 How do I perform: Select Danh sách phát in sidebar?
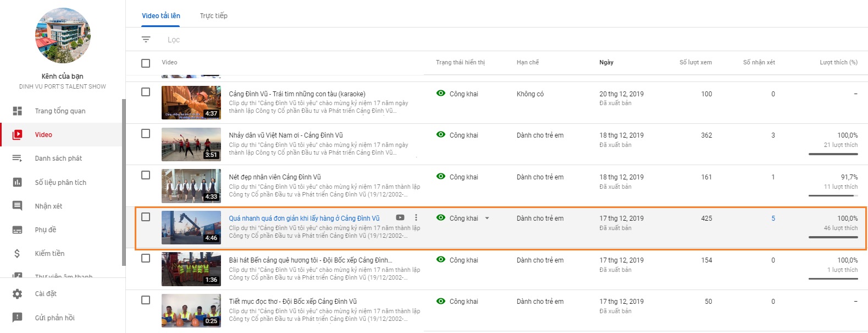pos(58,159)
